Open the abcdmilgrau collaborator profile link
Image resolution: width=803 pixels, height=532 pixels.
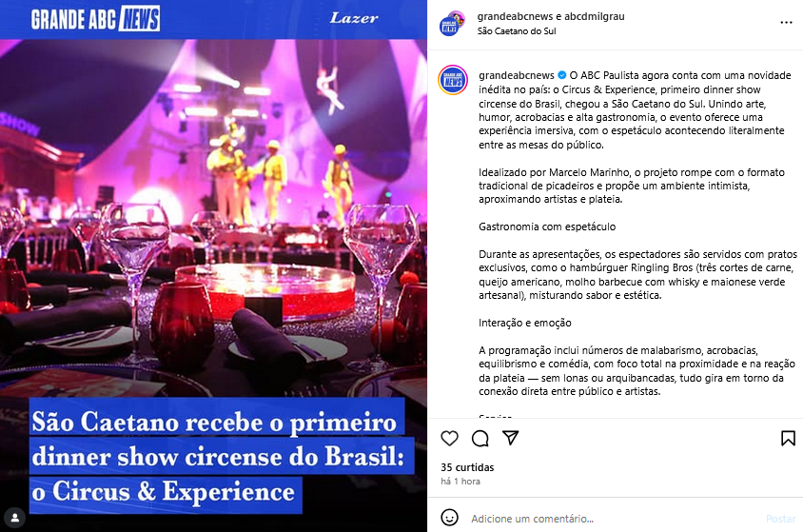pyautogui.click(x=595, y=16)
